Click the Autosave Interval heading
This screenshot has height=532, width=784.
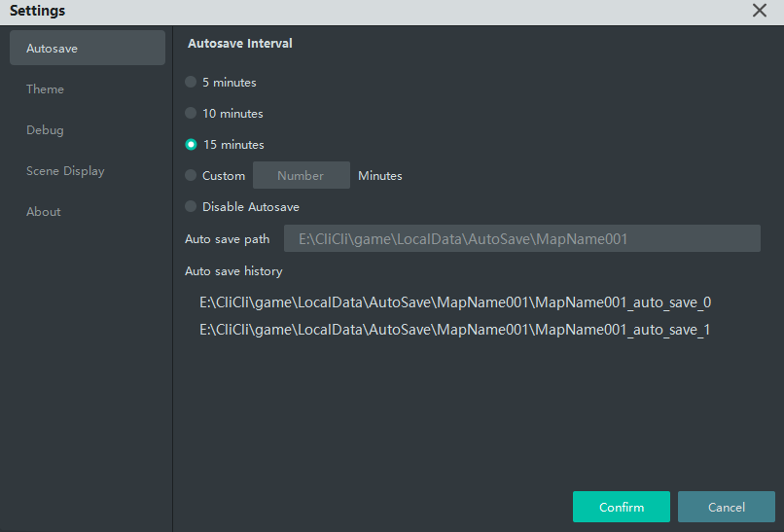coord(240,44)
